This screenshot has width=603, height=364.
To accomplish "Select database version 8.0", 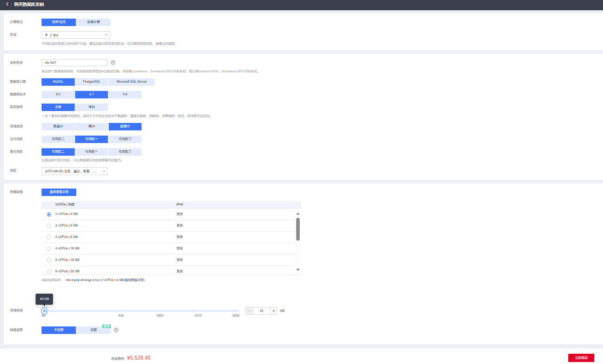I will [58, 94].
